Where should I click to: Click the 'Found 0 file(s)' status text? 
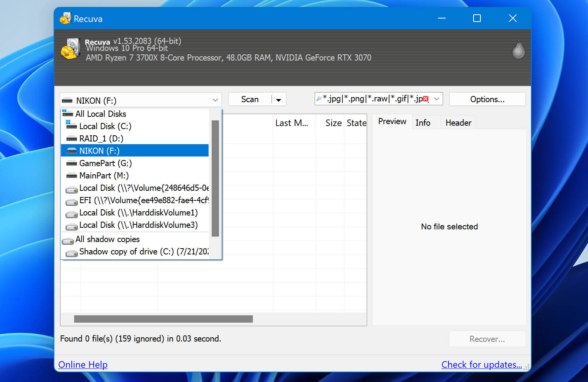141,338
